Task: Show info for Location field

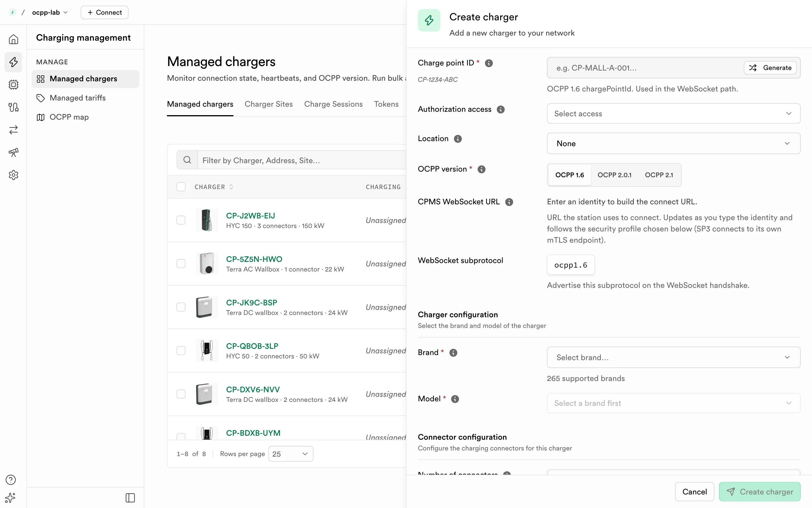Action: click(458, 139)
